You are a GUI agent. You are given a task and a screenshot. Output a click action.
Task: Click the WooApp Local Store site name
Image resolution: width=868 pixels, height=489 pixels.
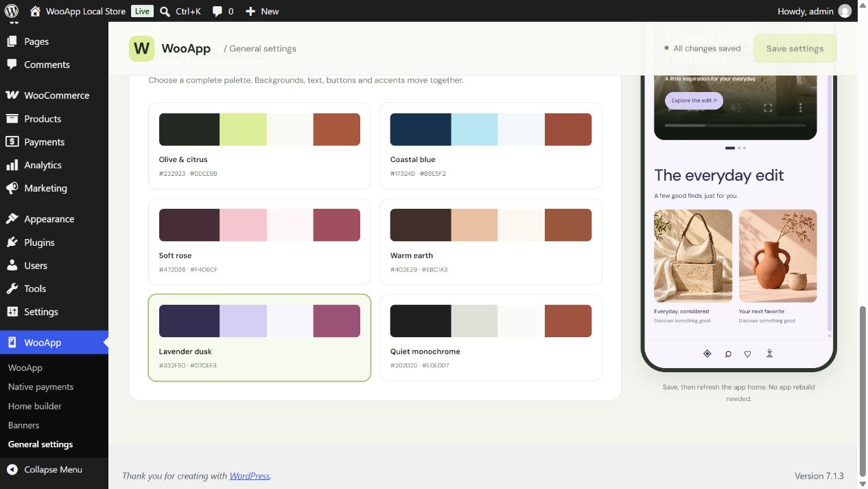[86, 11]
